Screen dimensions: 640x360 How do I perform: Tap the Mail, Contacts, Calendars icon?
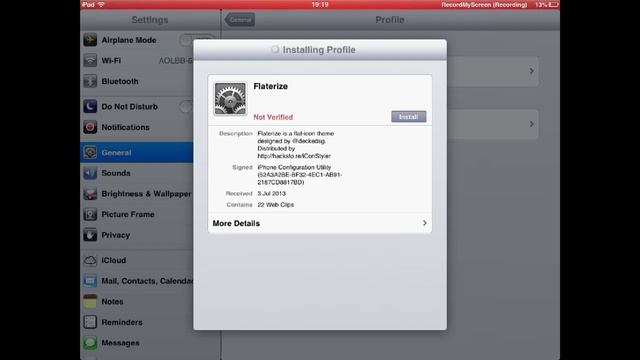[x=90, y=281]
